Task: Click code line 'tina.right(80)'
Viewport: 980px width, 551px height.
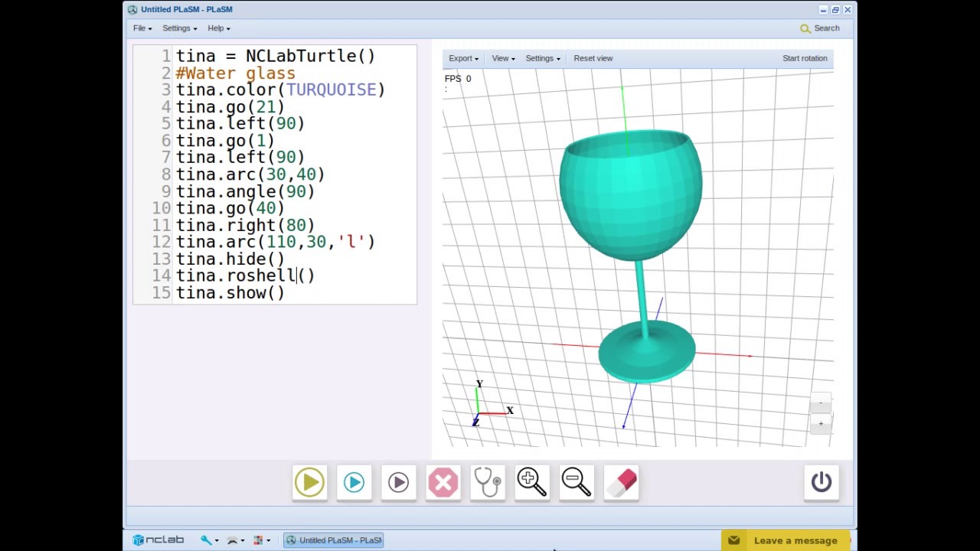Action: pyautogui.click(x=245, y=226)
